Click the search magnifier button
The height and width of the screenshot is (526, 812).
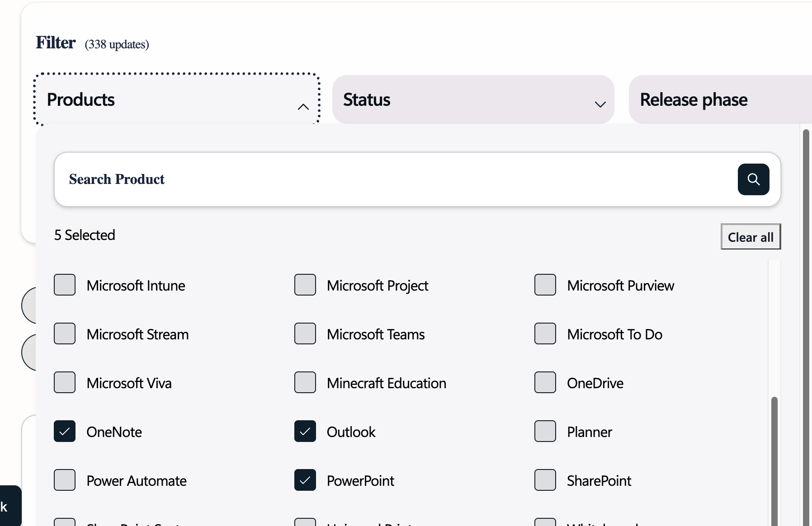[753, 179]
